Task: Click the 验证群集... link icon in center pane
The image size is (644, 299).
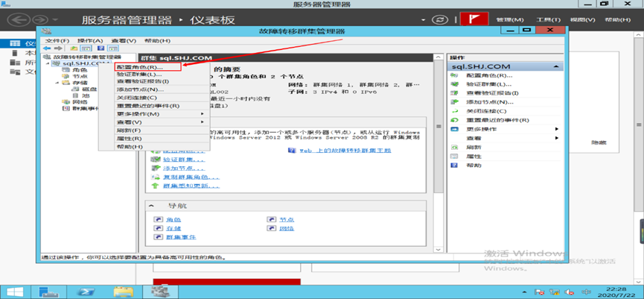Action: point(156,160)
